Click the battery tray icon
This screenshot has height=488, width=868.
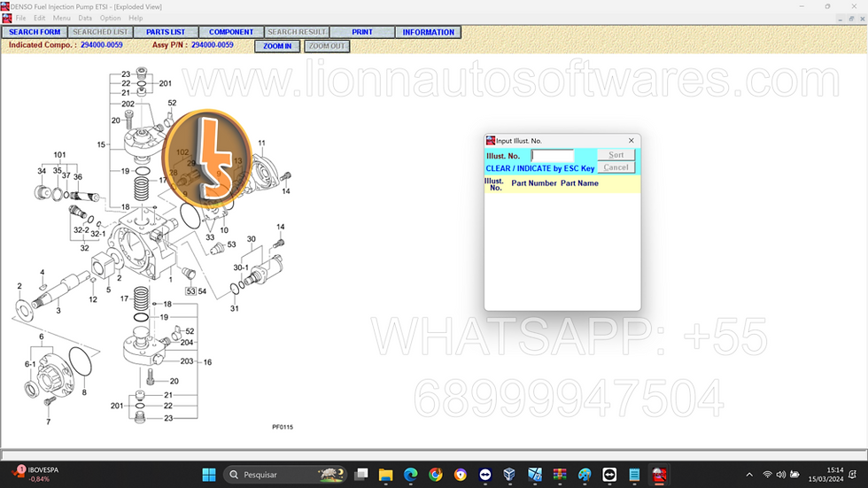click(794, 475)
